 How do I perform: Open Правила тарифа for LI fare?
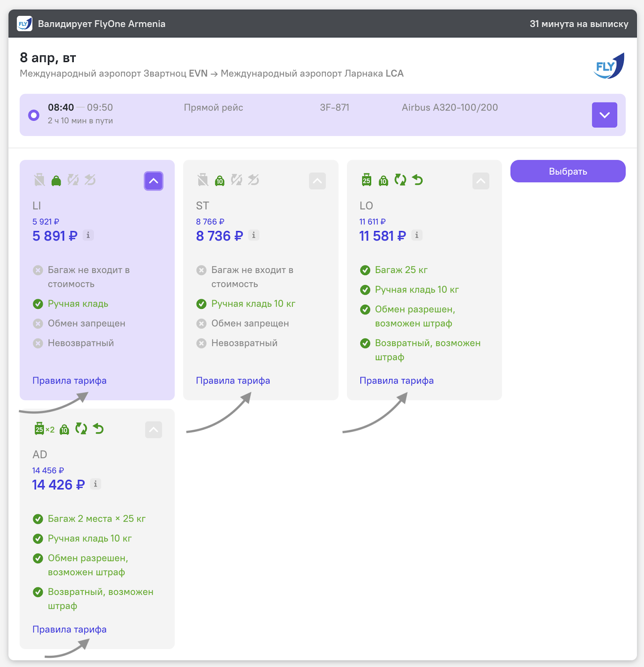pyautogui.click(x=70, y=381)
